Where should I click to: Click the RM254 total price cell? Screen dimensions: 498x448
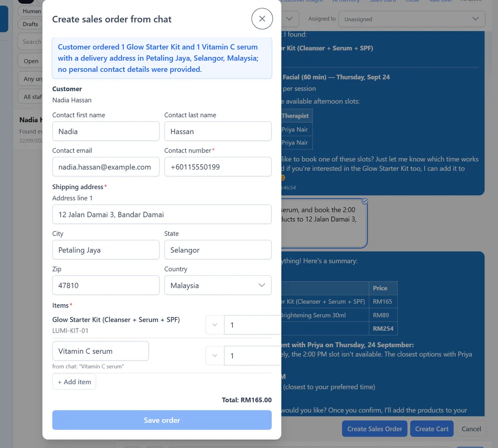click(x=383, y=329)
